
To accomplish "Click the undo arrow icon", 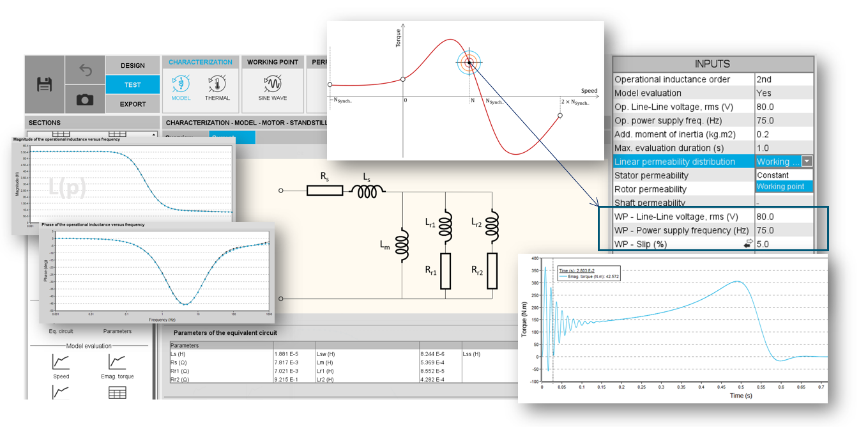I will point(85,70).
